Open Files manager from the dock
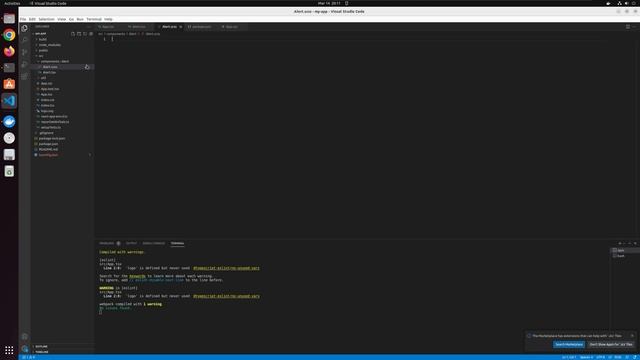The width and height of the screenshot is (640, 360). click(x=9, y=18)
